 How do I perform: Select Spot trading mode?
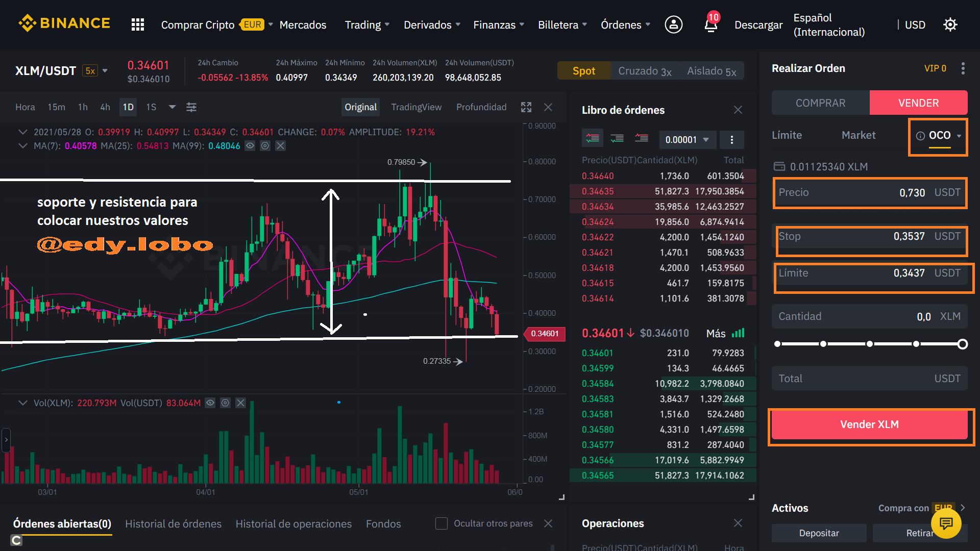click(584, 71)
